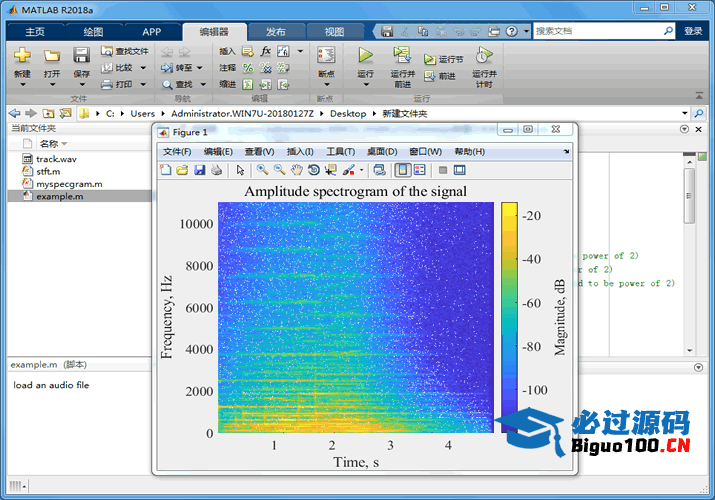Image resolution: width=715 pixels, height=500 pixels.
Task: Toggle the Zoom Out tool in Figure 1
Action: 280,170
